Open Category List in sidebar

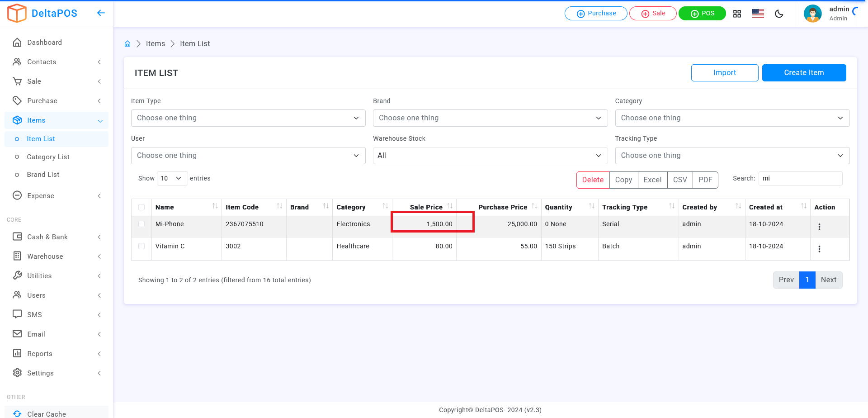(48, 157)
